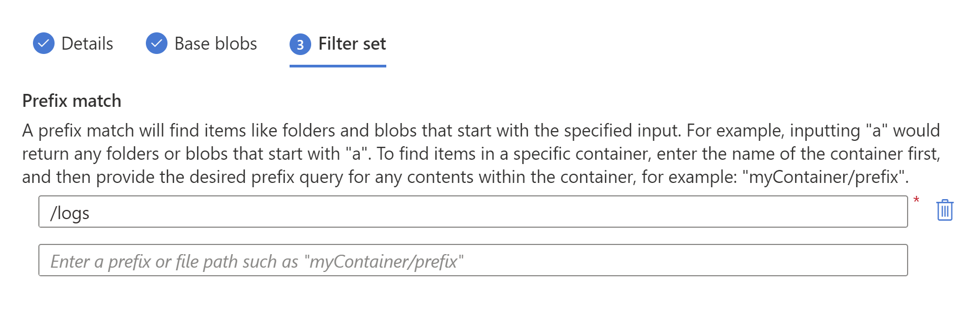The image size is (980, 327).
Task: Click into the /logs prefix field
Action: click(473, 212)
